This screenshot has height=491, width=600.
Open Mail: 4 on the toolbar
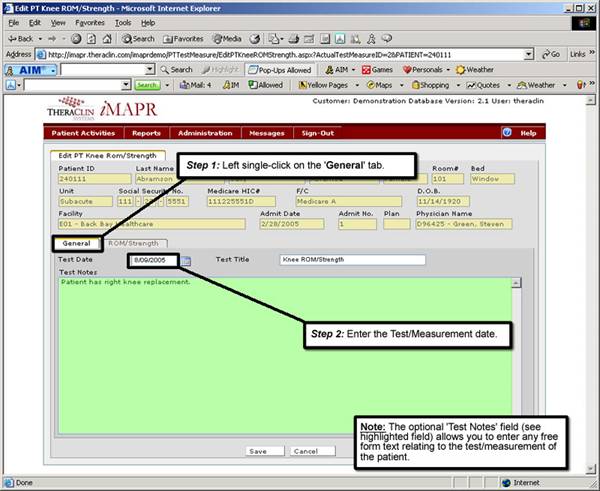click(x=196, y=85)
